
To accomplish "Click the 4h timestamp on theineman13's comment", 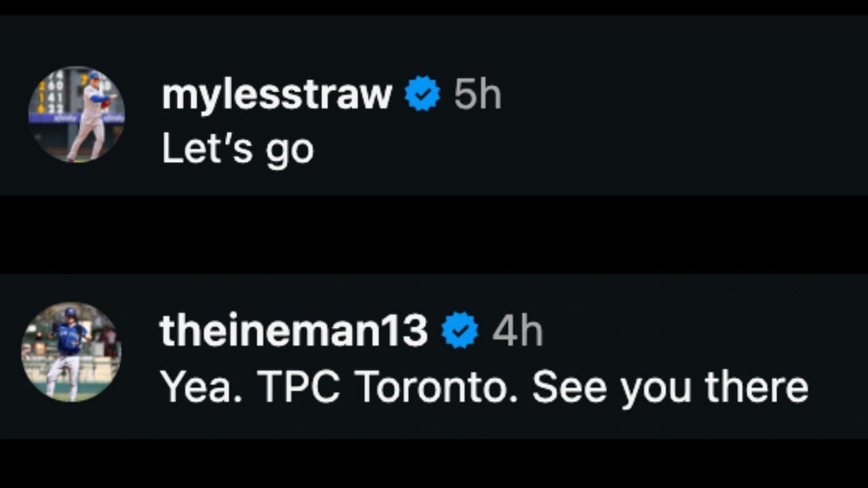I will pyautogui.click(x=518, y=330).
